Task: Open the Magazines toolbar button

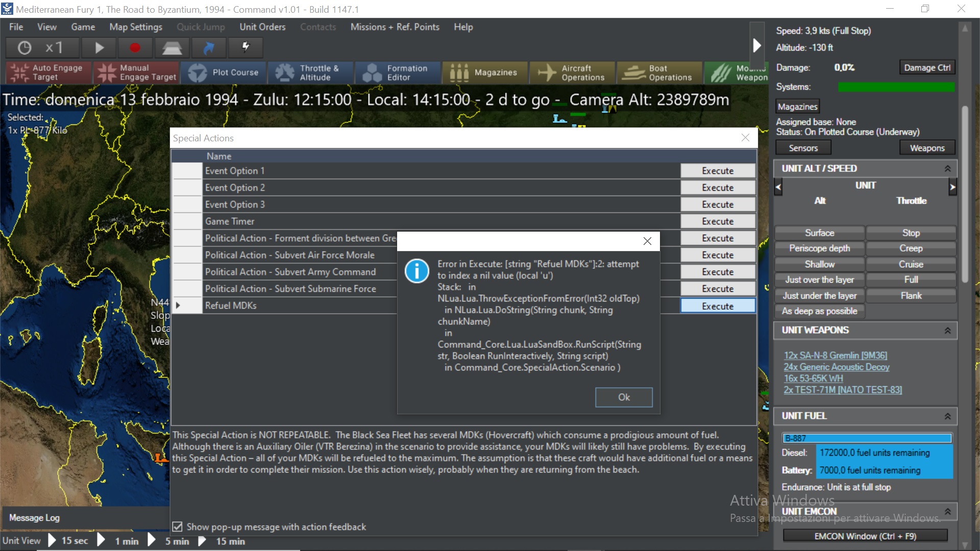Action: [x=484, y=72]
